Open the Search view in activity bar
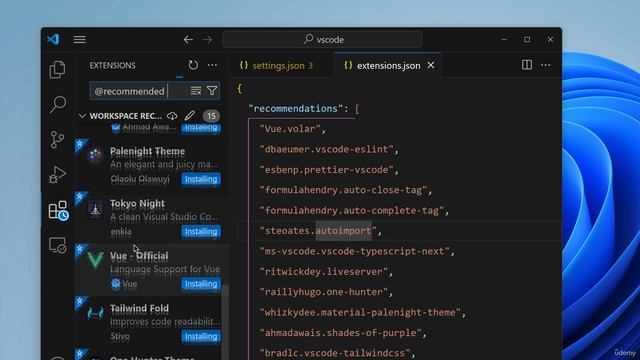 point(58,104)
